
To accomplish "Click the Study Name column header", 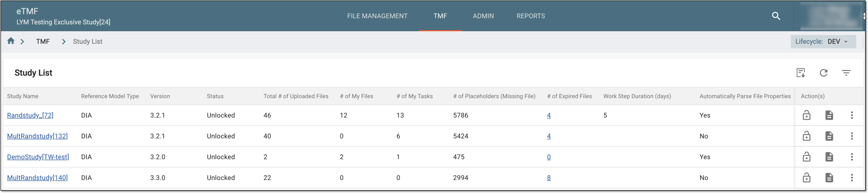I will point(23,96).
